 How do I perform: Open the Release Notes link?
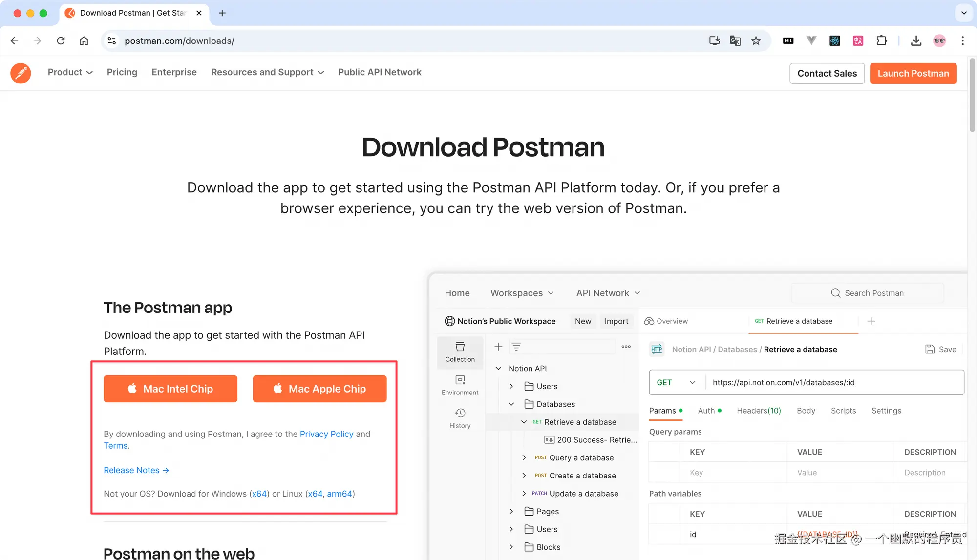coord(132,470)
